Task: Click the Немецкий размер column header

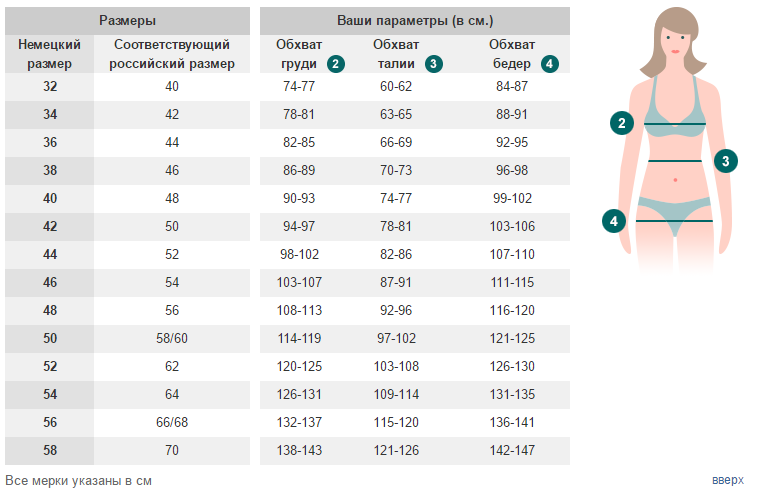Action: click(50, 54)
